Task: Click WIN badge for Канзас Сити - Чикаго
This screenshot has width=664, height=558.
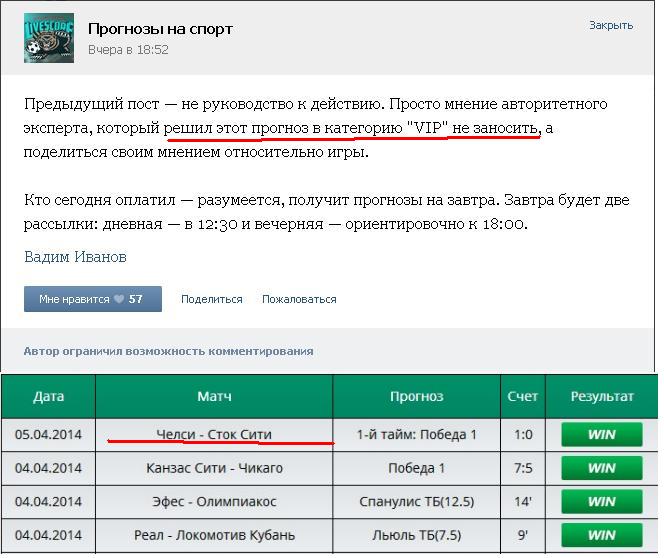Action: [602, 468]
